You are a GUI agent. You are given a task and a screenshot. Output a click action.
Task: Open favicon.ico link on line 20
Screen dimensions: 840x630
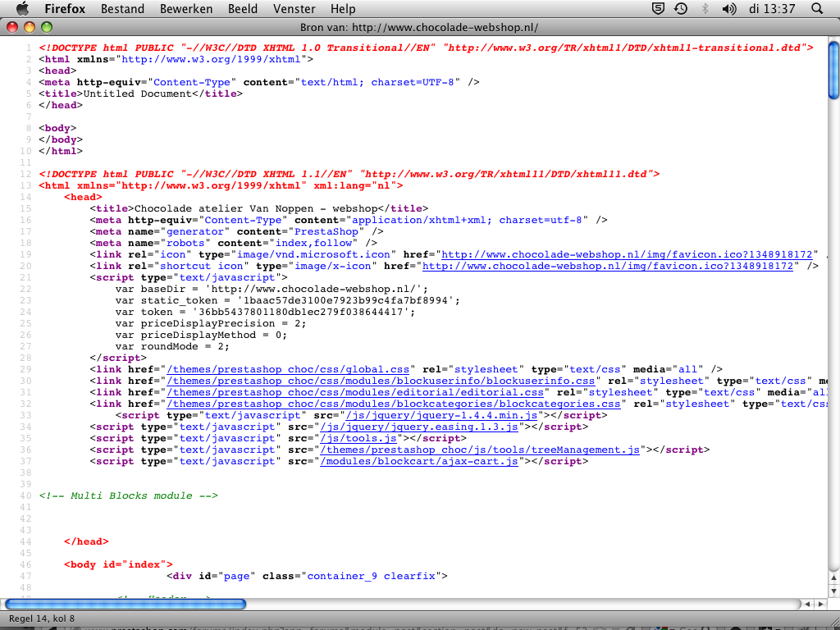(608, 266)
